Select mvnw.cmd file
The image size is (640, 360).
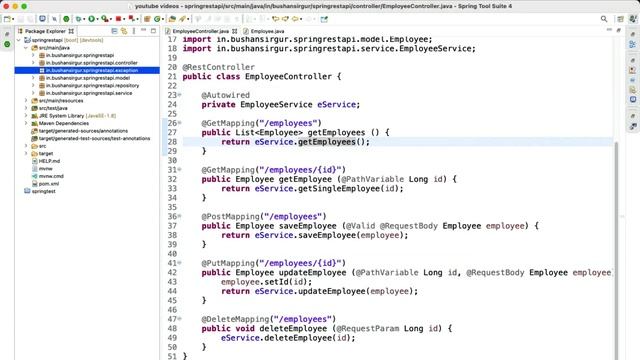(51, 176)
